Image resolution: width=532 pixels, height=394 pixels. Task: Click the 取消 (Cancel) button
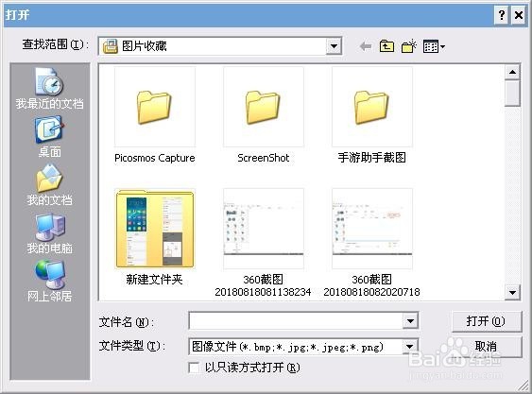pyautogui.click(x=487, y=347)
